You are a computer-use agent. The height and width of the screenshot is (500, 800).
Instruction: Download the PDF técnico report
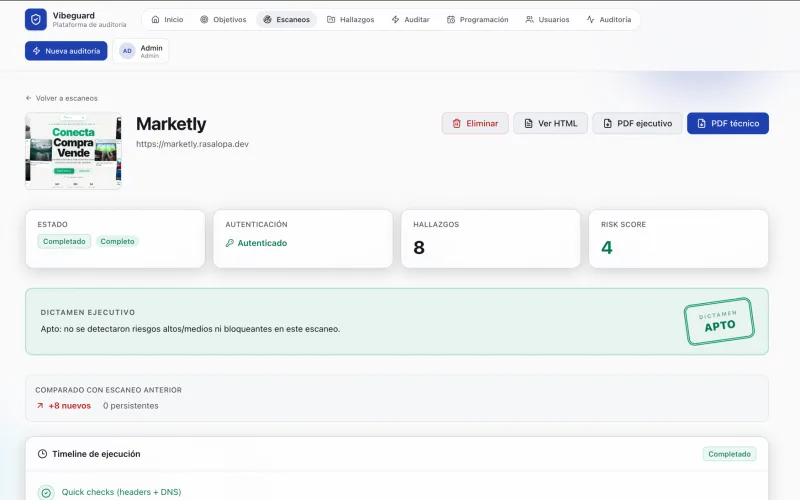click(x=728, y=123)
